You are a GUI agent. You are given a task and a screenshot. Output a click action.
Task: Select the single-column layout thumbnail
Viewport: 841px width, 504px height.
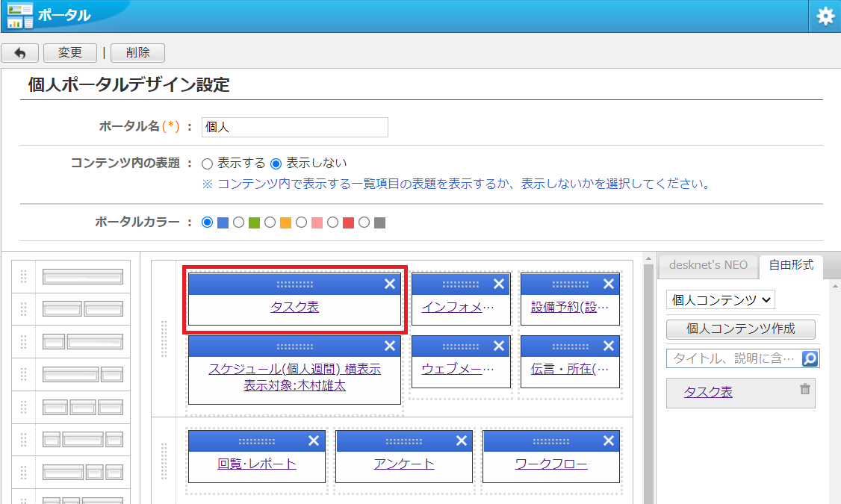(x=82, y=277)
